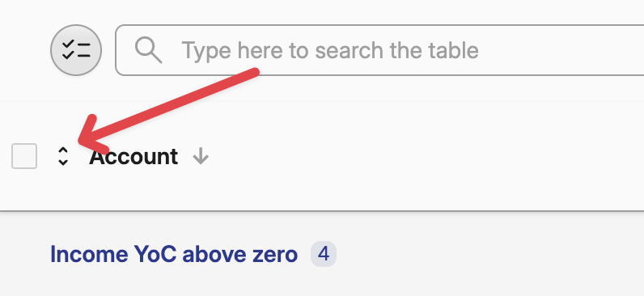Click the down arrow next to Account
Screen dimensions: 644x296
tap(201, 156)
